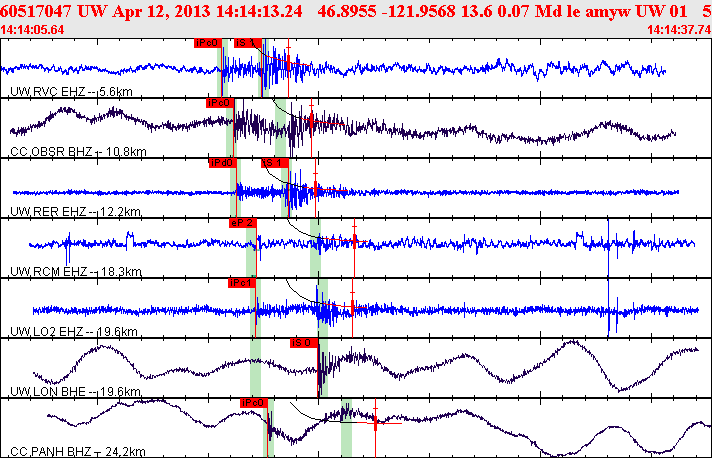Click the red coda duration marker on PANH trace
Viewport: 712px width, 458px height.
click(376, 424)
